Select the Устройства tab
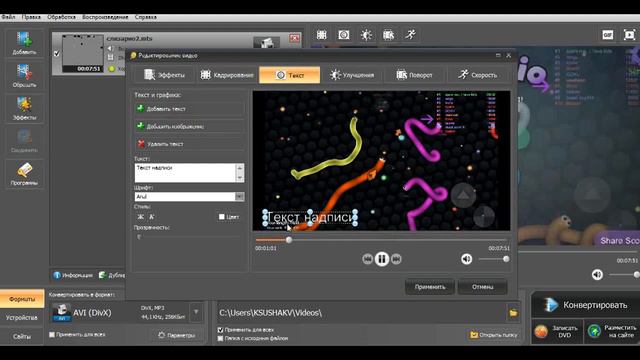 point(22,318)
